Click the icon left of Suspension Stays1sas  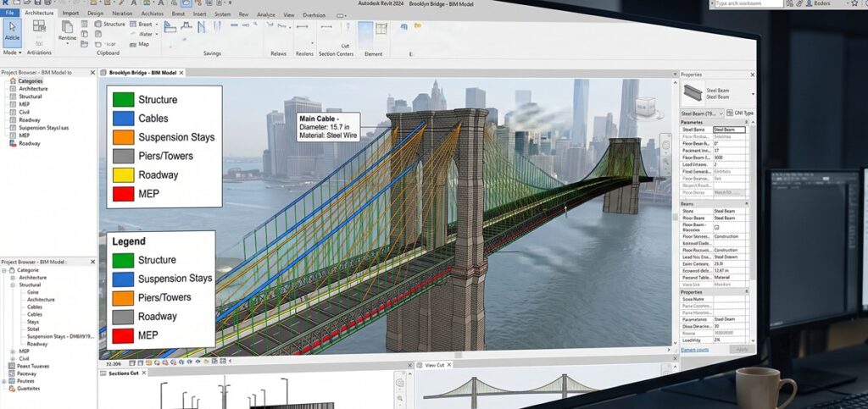[x=13, y=128]
